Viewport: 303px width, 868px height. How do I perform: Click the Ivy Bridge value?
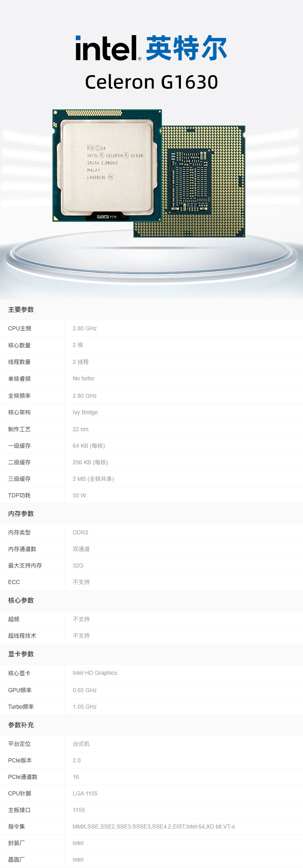85,412
